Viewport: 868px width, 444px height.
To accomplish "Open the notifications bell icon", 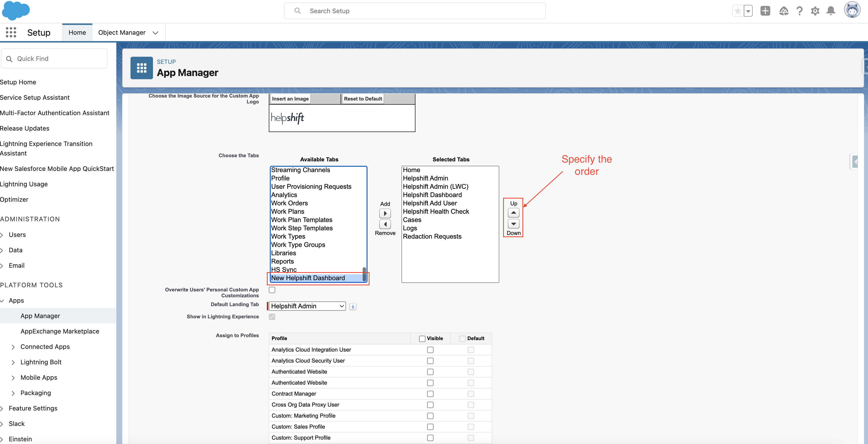I will (x=831, y=11).
